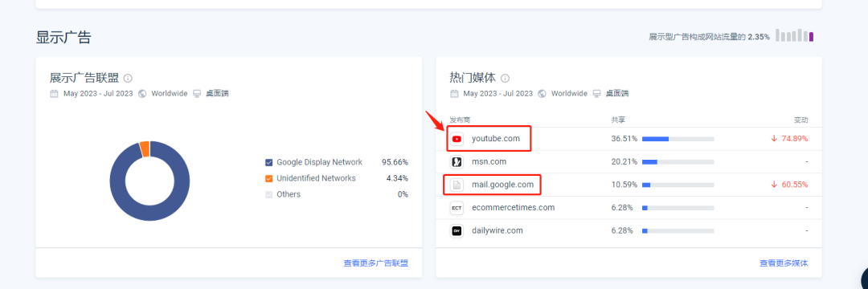Click the 36.51% share value
This screenshot has width=868, height=289.
point(624,139)
